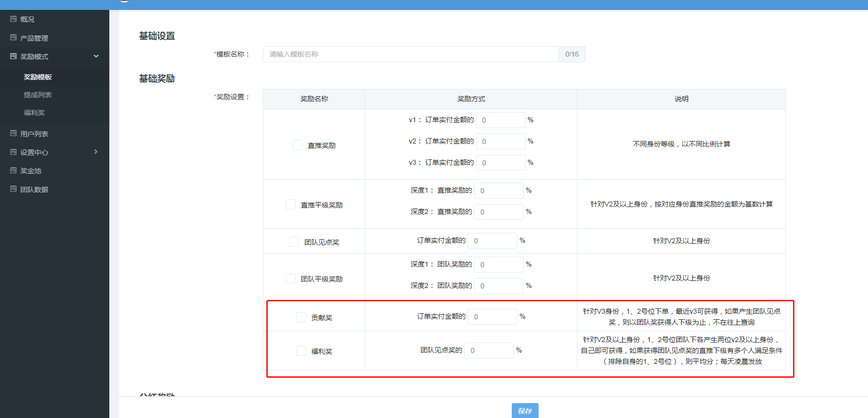Select 奖励模板 submenu item

coord(38,77)
